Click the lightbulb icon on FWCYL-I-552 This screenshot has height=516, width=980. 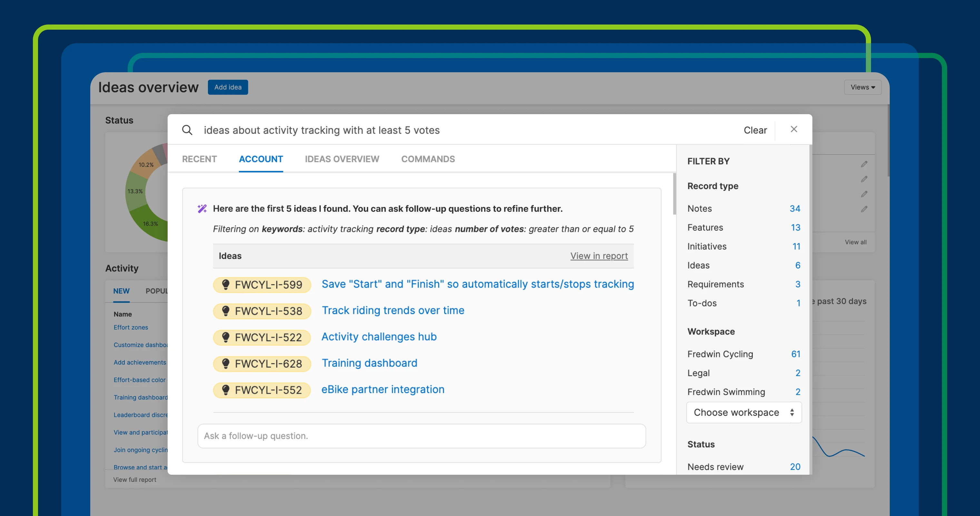[x=226, y=390]
